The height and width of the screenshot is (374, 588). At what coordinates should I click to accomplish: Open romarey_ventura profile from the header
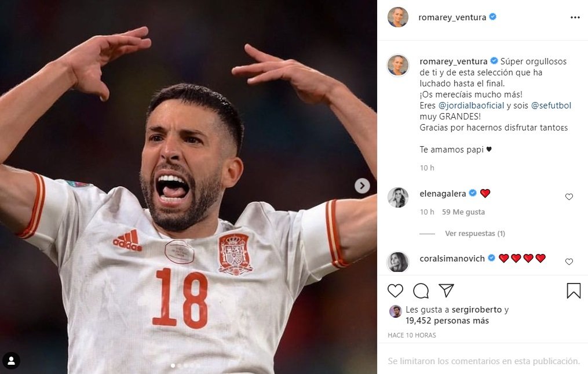[x=452, y=17]
